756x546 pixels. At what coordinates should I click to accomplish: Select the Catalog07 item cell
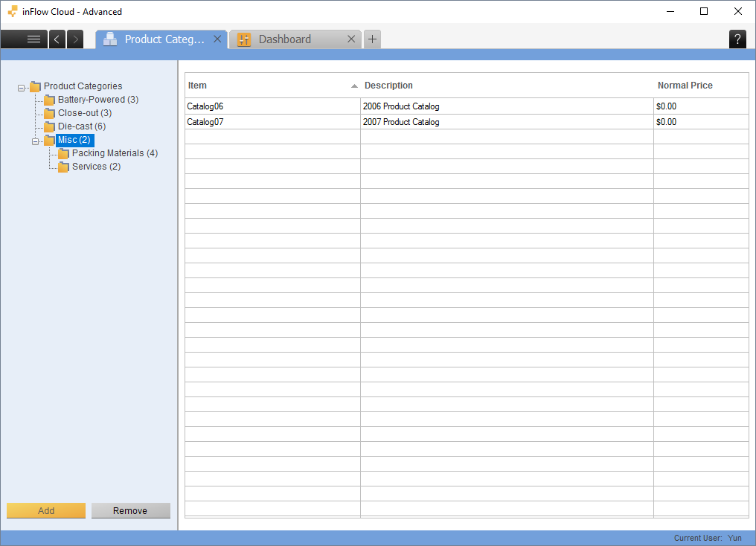click(272, 121)
